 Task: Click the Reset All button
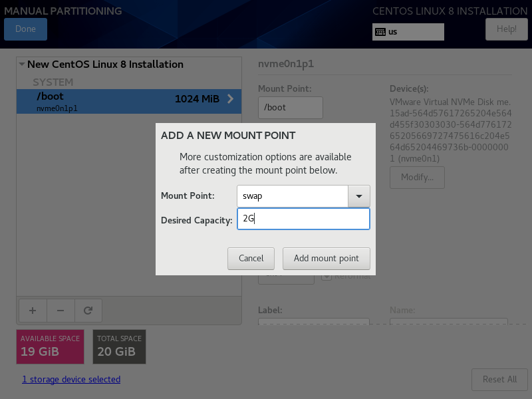click(499, 379)
